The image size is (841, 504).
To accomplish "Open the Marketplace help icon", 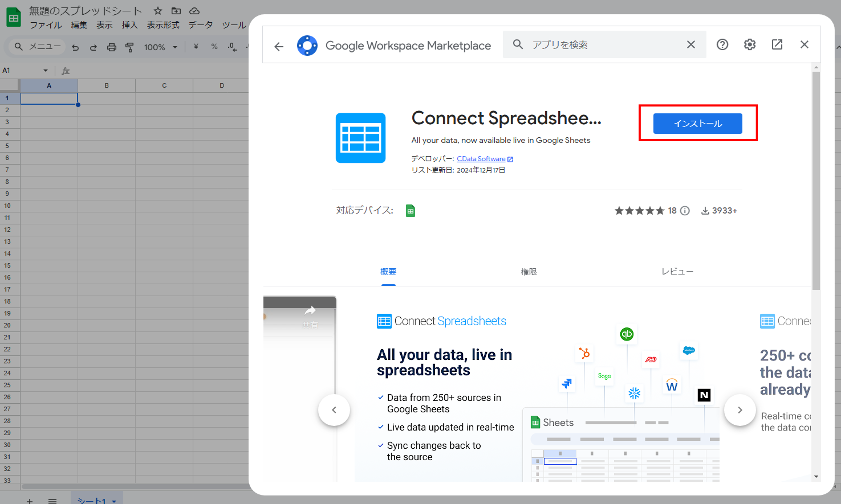I will pyautogui.click(x=722, y=44).
